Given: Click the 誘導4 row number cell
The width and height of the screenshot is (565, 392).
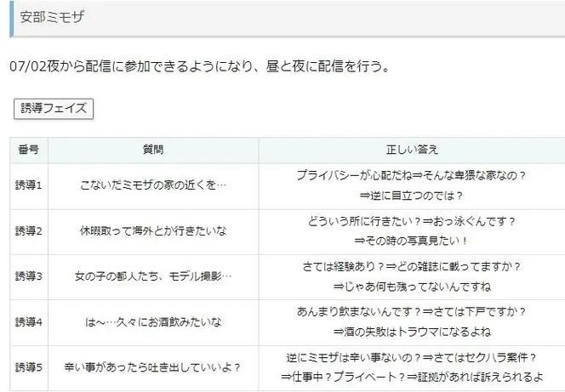Looking at the screenshot, I should click(x=29, y=321).
